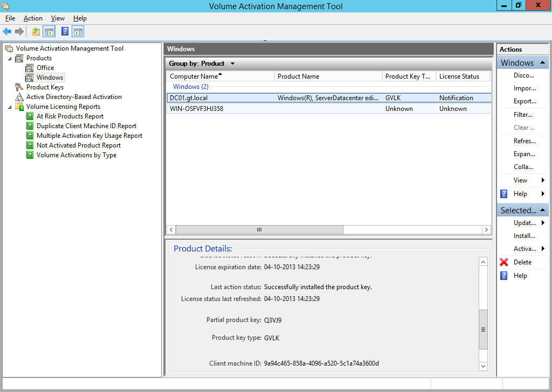Viewport: 552px width, 392px height.
Task: Select the Office tree item
Action: [45, 68]
